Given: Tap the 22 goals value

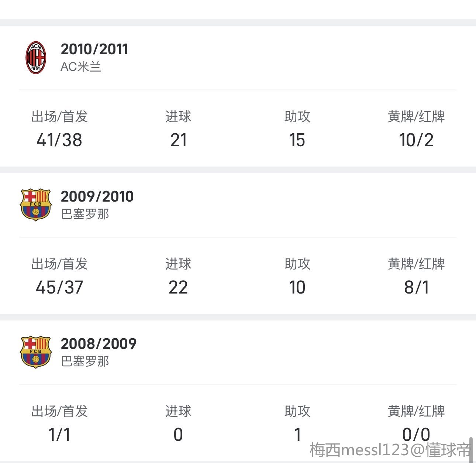Looking at the screenshot, I should pos(178,288).
